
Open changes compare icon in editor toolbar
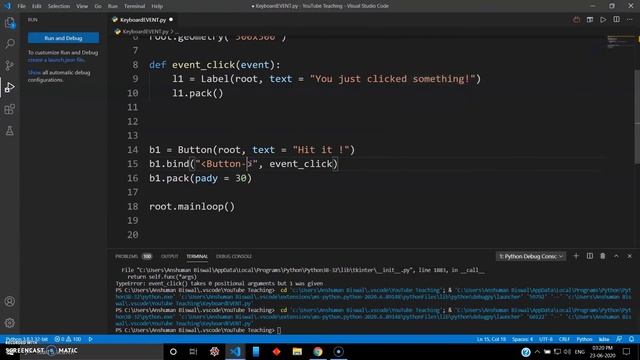click(x=590, y=20)
